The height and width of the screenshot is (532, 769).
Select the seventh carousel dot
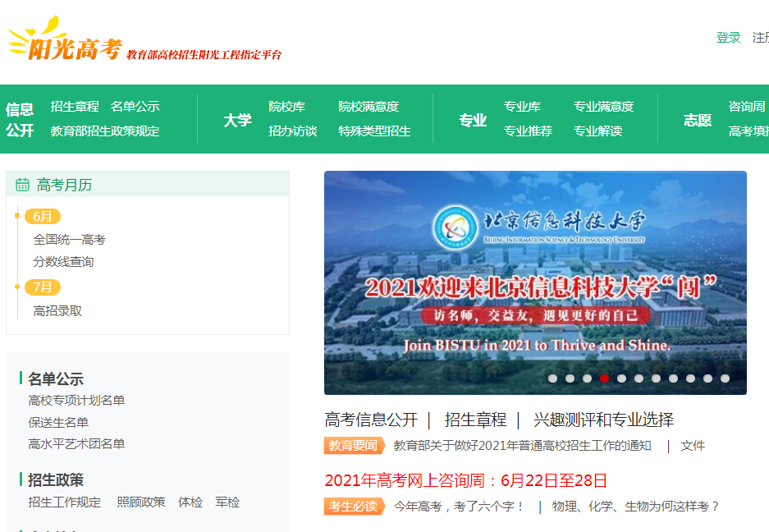tap(657, 378)
